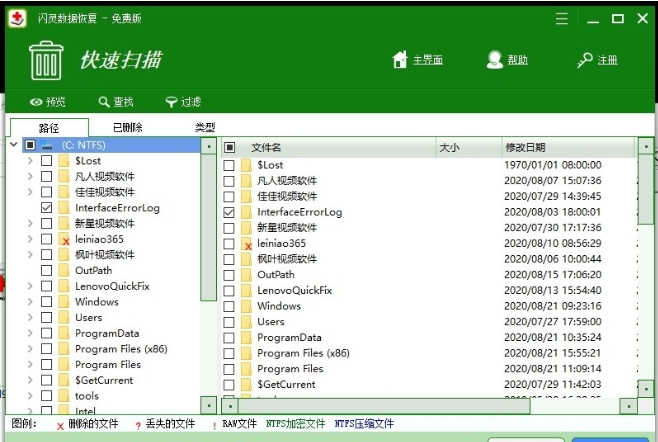The image size is (658, 442).
Task: Check the $Lost folder checkbox in tree
Action: tap(47, 161)
